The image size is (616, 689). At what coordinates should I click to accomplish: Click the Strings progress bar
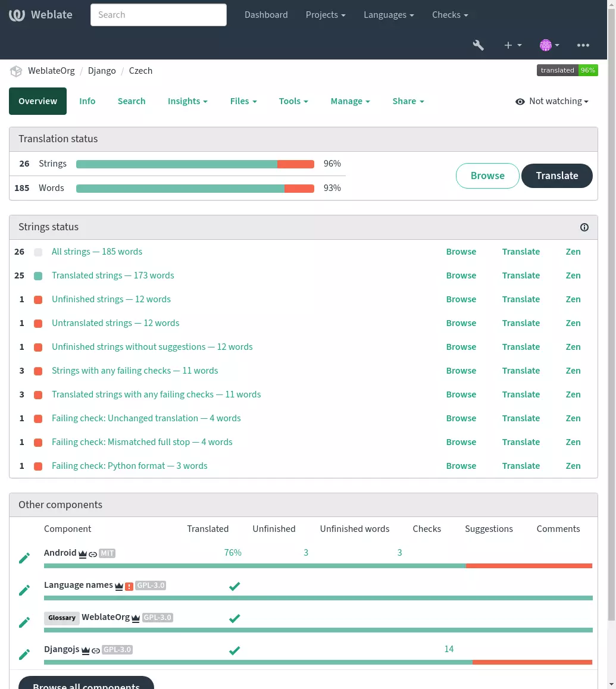(195, 164)
